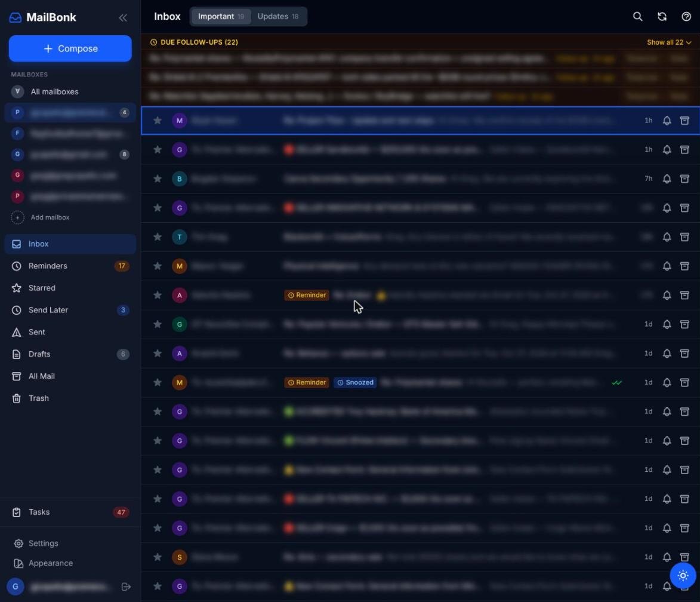Click the Snoozed tag on M email
The height and width of the screenshot is (602, 700).
coord(355,383)
